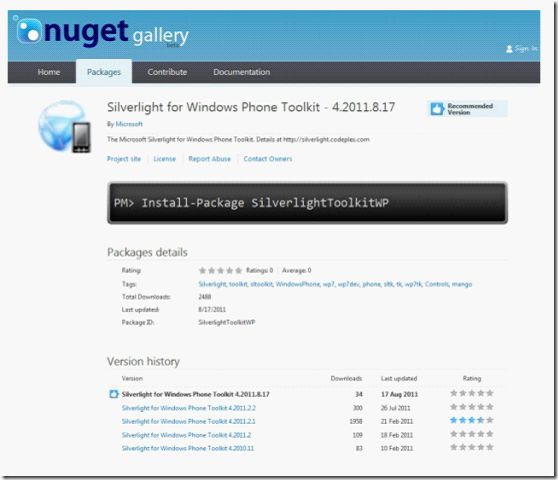Click the Version history heading
The height and width of the screenshot is (480, 558).
tap(143, 362)
